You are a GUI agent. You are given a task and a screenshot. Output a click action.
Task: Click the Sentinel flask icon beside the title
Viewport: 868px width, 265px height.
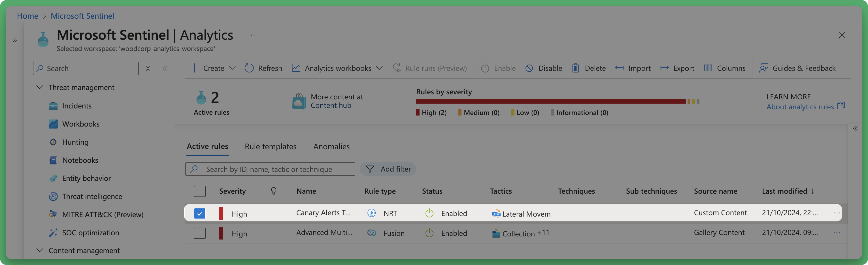coord(43,40)
